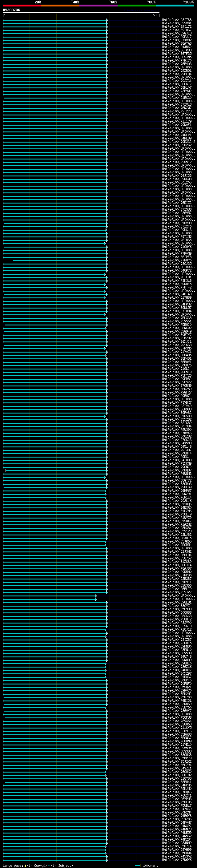Select label UniRef100_O45148

(x=177, y=447)
